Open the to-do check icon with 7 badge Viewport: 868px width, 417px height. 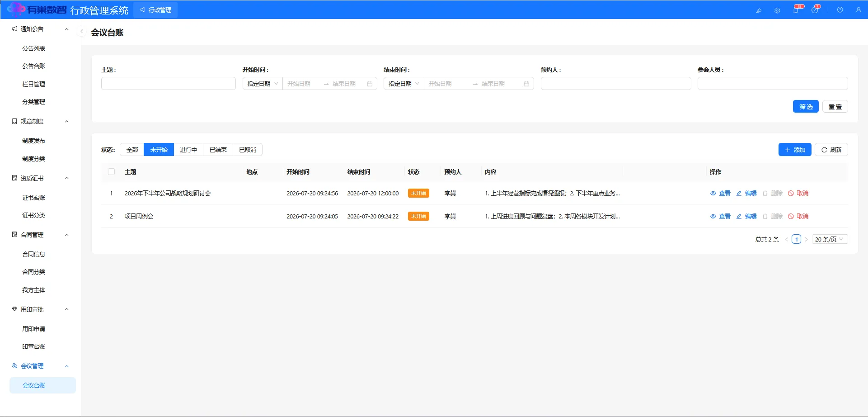(815, 10)
